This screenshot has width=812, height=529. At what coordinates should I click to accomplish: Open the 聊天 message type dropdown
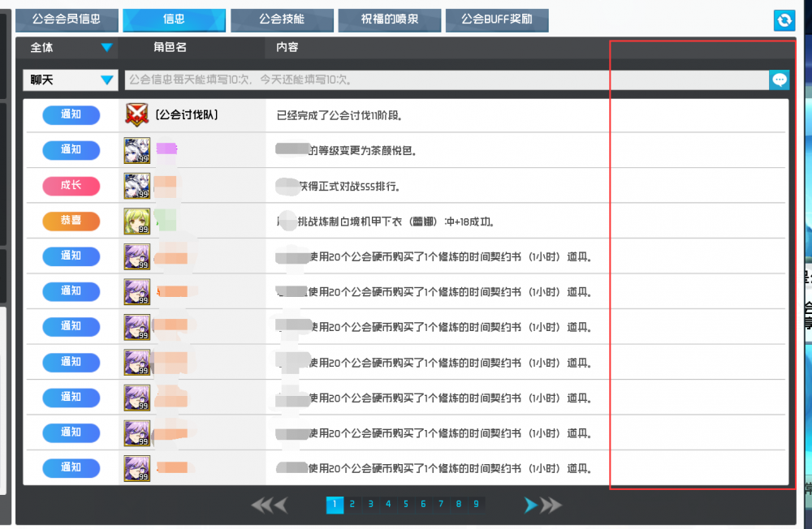coord(69,80)
